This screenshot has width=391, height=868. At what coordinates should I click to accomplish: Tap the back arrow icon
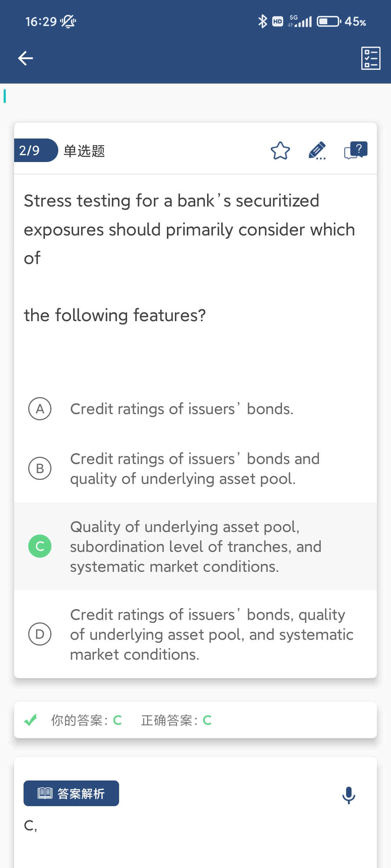[25, 58]
